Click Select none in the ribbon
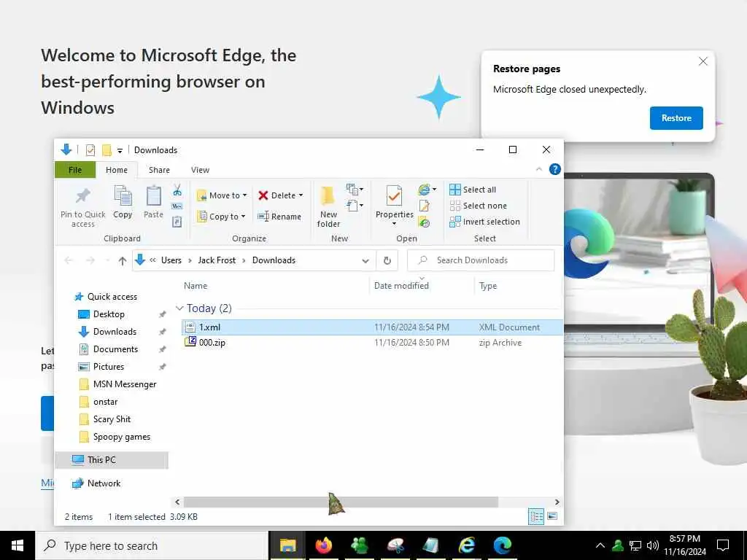747x560 pixels. coord(479,206)
